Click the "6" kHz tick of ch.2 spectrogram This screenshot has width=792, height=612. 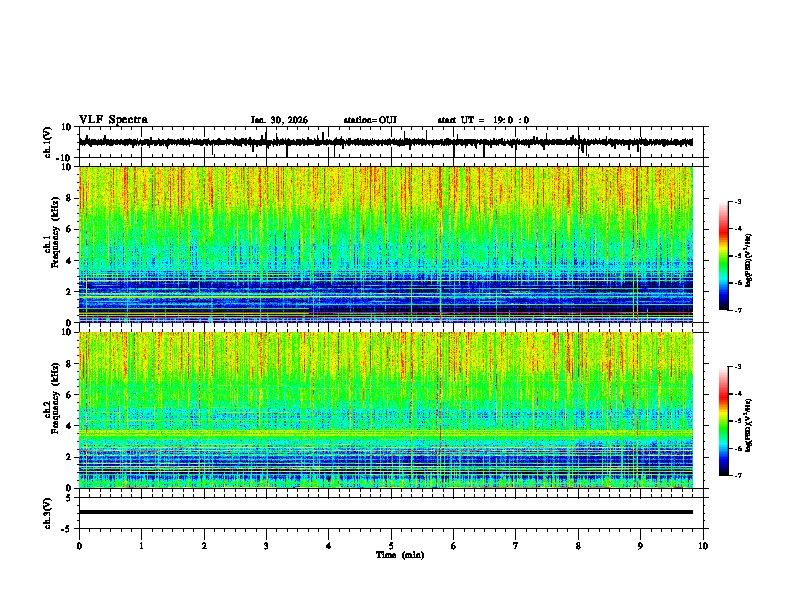[69, 395]
